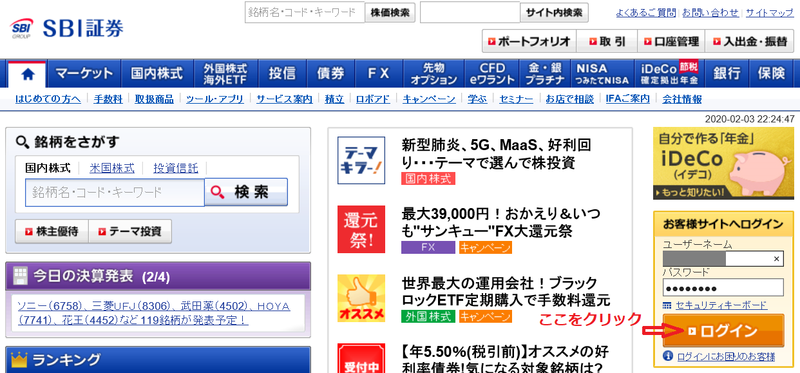Open the 外国株式 海外ETF tab
The height and width of the screenshot is (373, 800).
[226, 74]
